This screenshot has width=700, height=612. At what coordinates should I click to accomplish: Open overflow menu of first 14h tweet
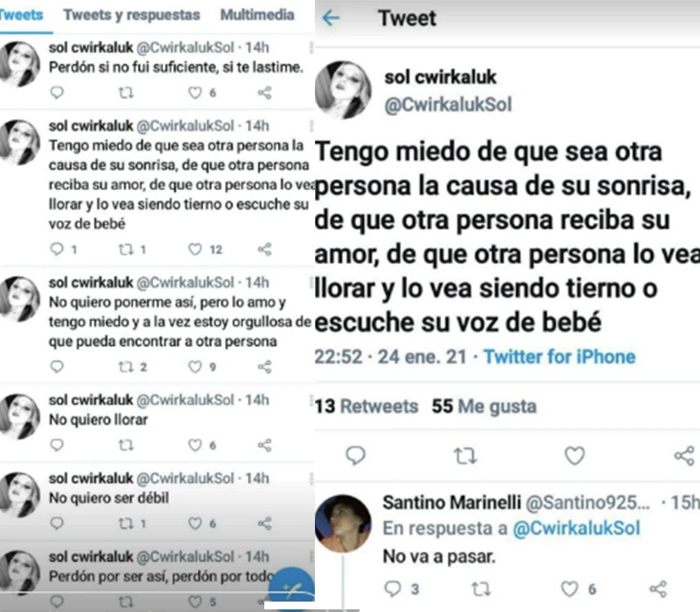(x=311, y=47)
